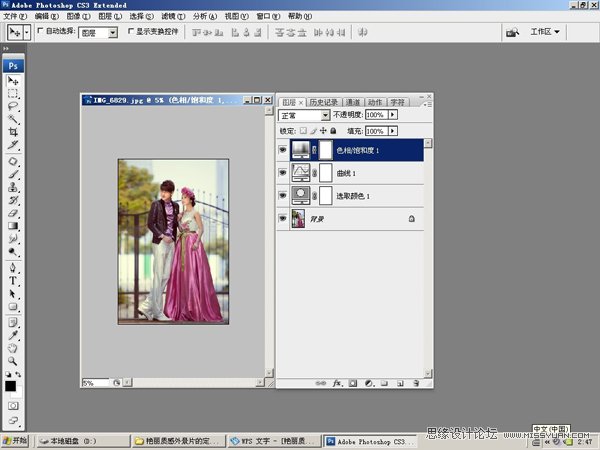Switch to the 历史记录 tab
This screenshot has width=600, height=450.
point(323,102)
